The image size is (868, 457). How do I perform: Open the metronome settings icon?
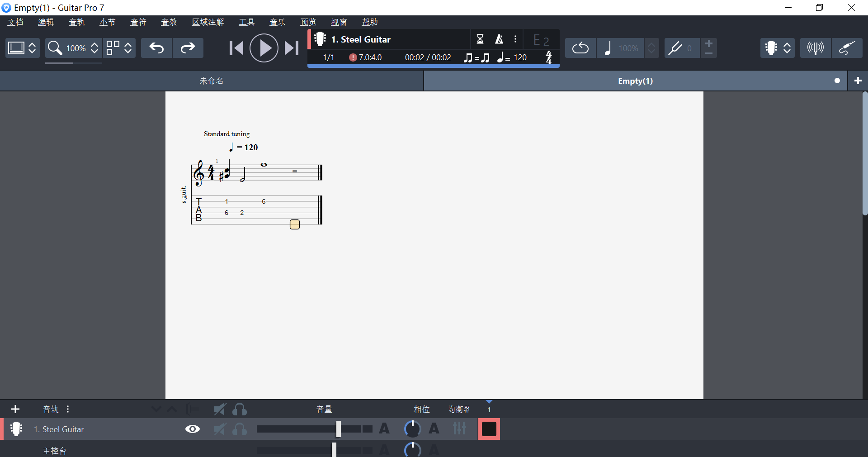pyautogui.click(x=499, y=39)
